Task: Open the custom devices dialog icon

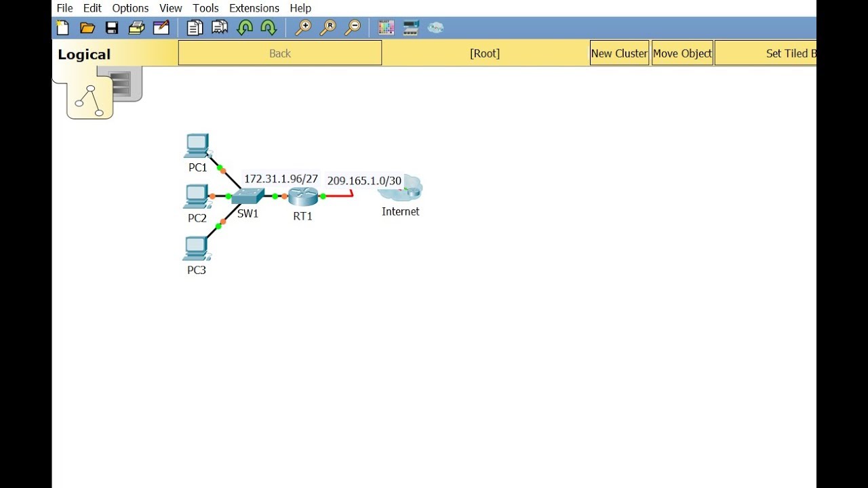Action: pos(411,28)
